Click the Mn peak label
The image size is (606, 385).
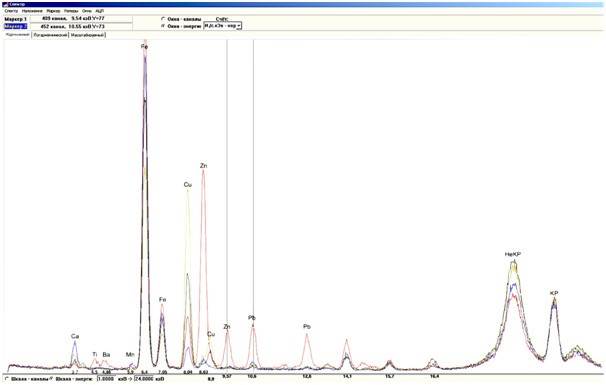[130, 354]
